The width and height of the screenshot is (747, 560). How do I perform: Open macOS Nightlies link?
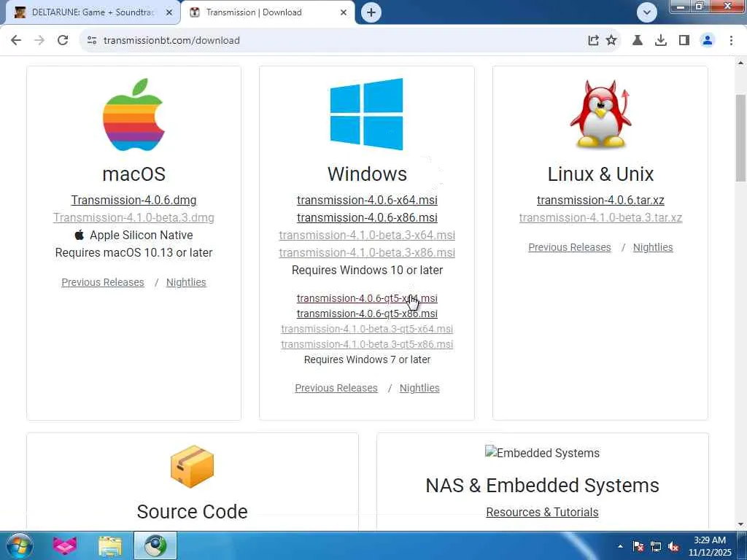point(186,282)
